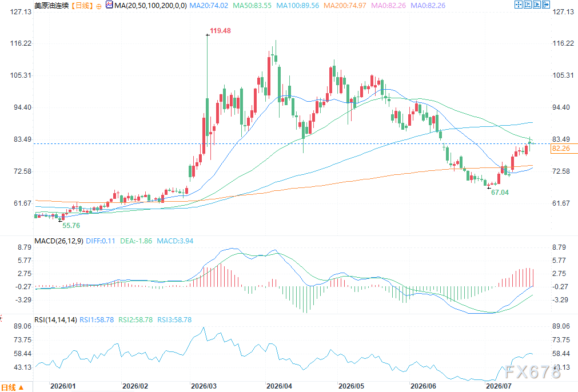The height and width of the screenshot is (392, 578).
Task: Click the MA indicator chart icon
Action: (109, 5)
